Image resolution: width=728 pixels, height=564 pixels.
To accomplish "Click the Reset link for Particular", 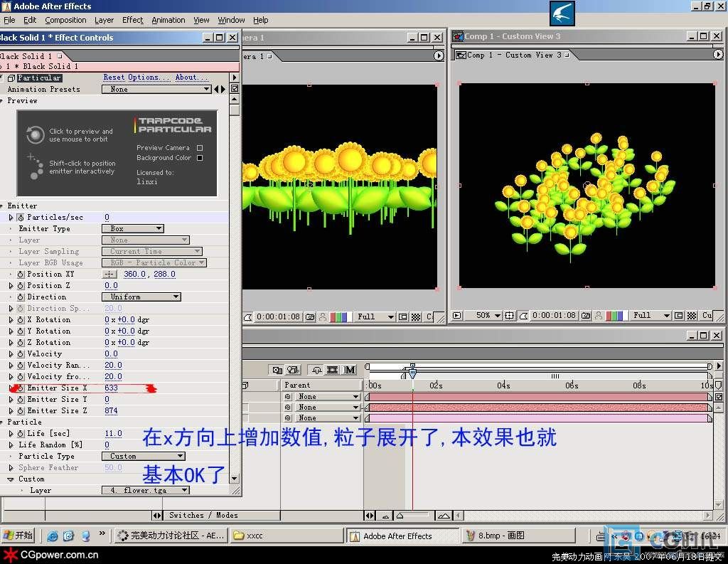I will (x=114, y=77).
